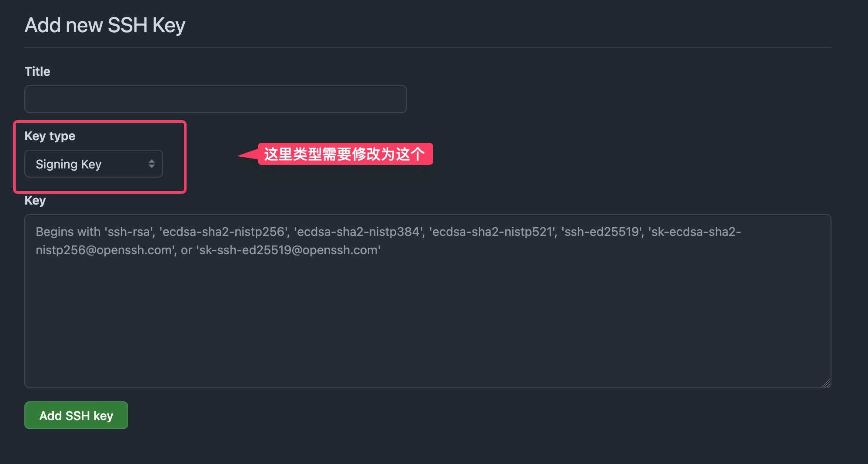Click the divider line under the heading
Screen dimensions: 868x464
428,47
